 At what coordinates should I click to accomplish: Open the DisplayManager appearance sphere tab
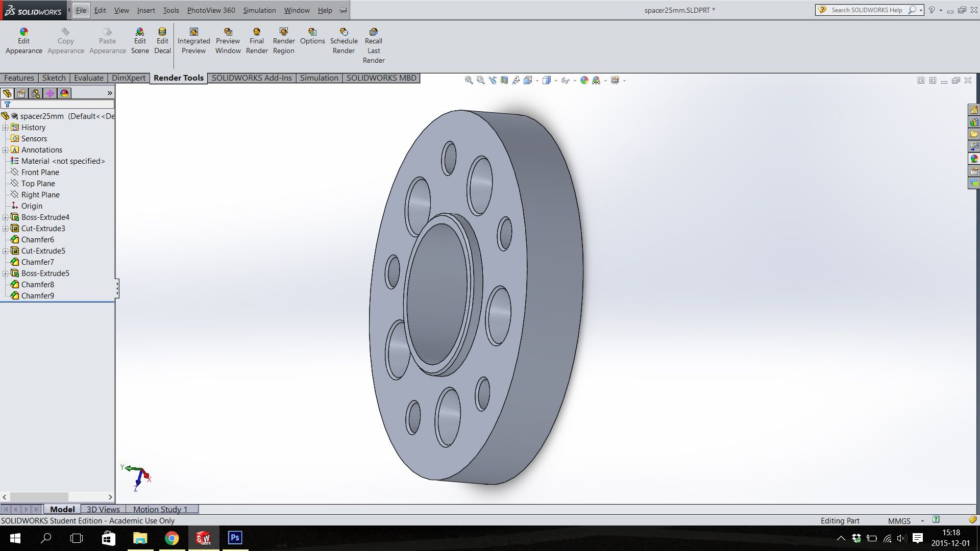[64, 93]
